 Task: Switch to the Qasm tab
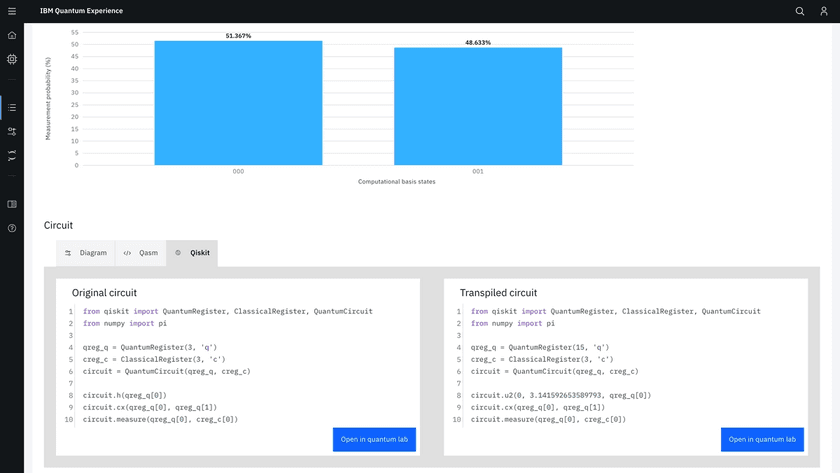pos(140,253)
